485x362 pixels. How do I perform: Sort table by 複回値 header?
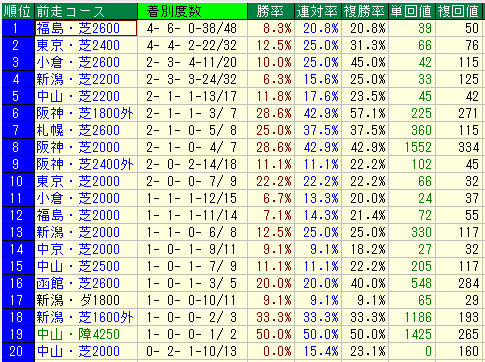459,11
